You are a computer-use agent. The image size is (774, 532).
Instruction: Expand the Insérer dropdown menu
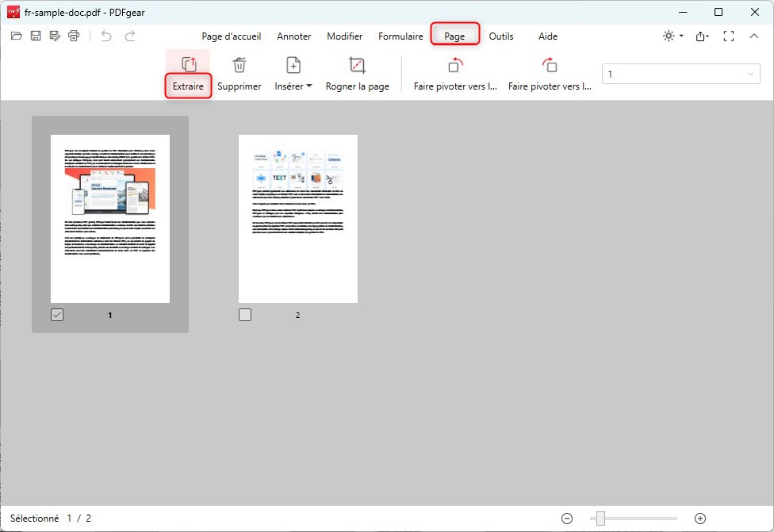tap(292, 86)
